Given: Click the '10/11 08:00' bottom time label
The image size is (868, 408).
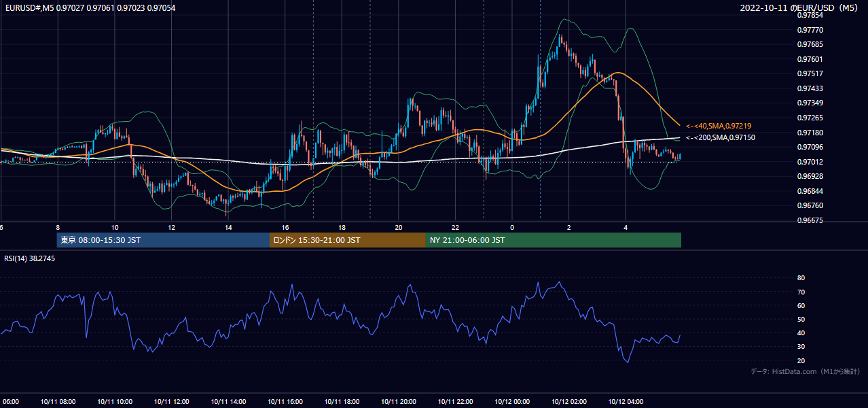Looking at the screenshot, I should pyautogui.click(x=58, y=402).
